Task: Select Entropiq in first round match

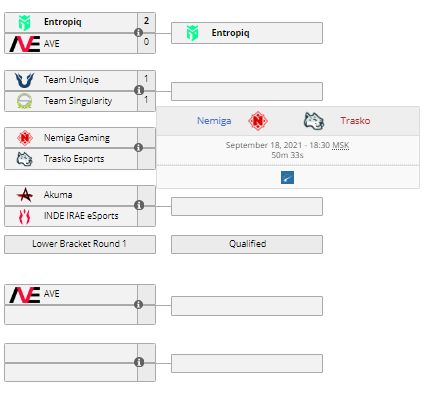Action: [71, 23]
